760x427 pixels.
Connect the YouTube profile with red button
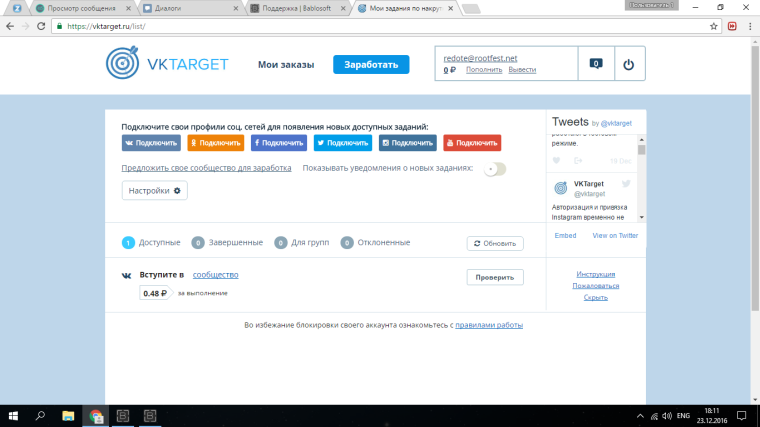[472, 143]
